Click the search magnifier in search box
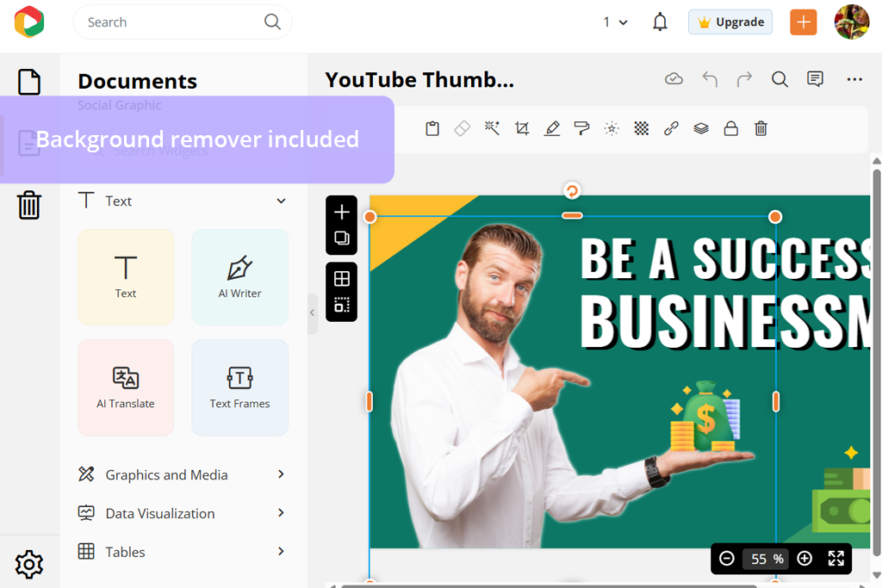Screen dimensions: 882x588 [272, 22]
